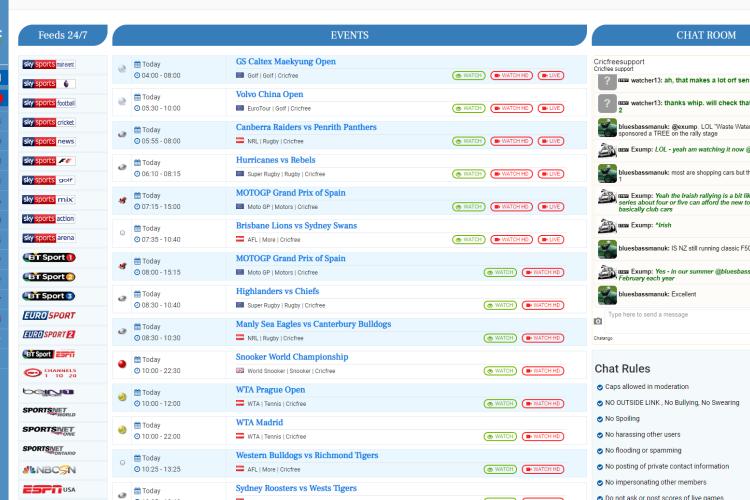The width and height of the screenshot is (750, 500).
Task: Open beIN Sports channel logo
Action: (49, 392)
